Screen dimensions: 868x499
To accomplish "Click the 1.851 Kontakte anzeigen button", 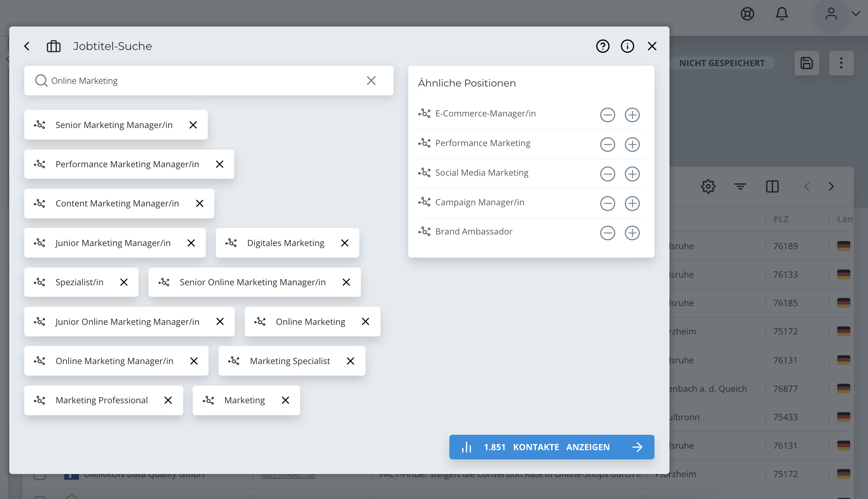I will tap(551, 447).
